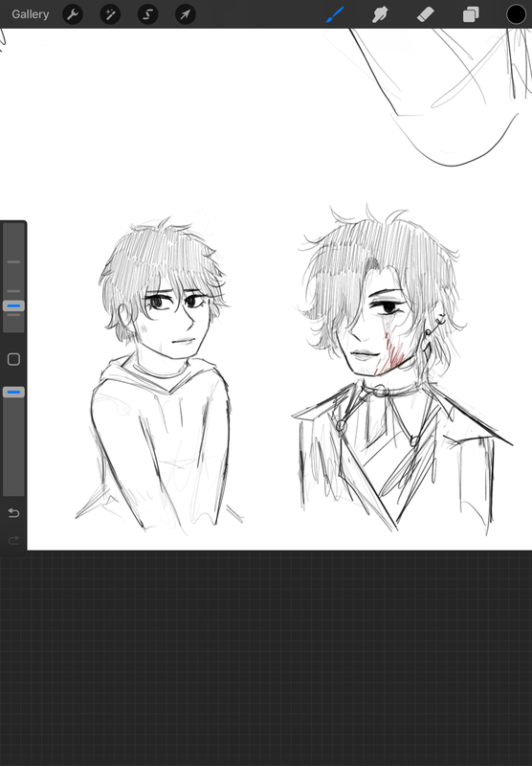This screenshot has height=766, width=532.
Task: Select the Brush tool
Action: coord(335,14)
